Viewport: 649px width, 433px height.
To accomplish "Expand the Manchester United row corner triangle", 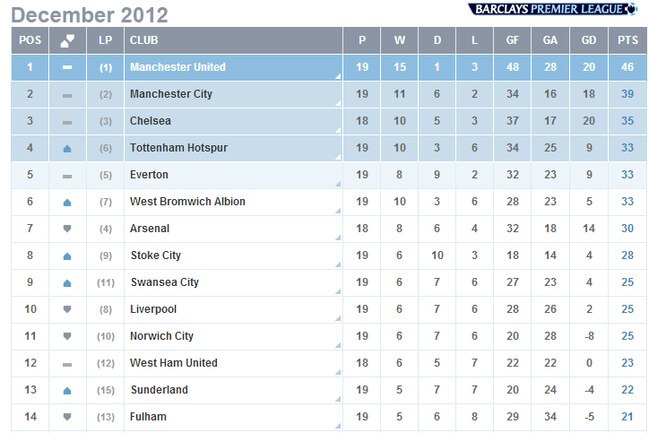I will click(x=338, y=76).
